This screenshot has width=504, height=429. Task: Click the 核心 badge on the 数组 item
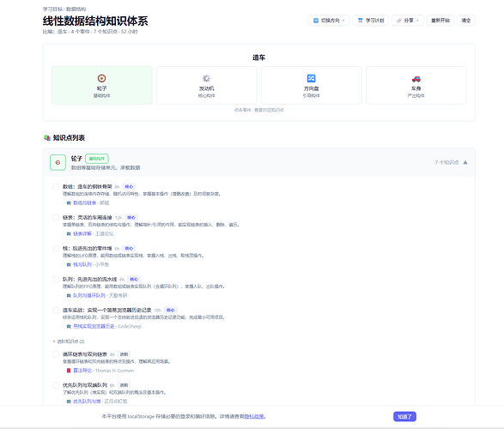point(129,186)
